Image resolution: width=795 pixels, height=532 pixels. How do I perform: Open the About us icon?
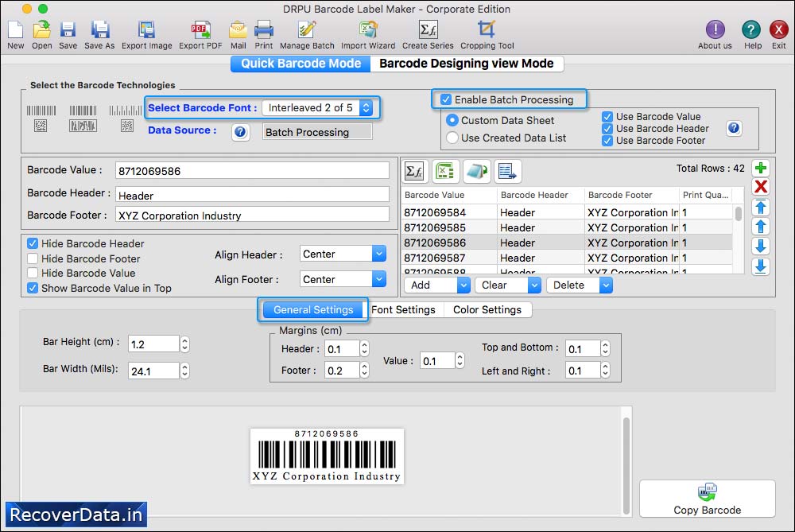(715, 30)
